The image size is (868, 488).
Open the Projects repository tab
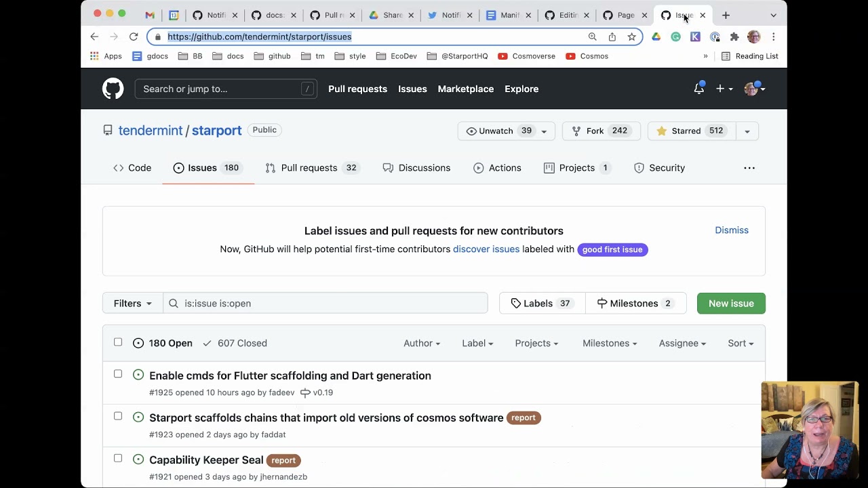[577, 168]
